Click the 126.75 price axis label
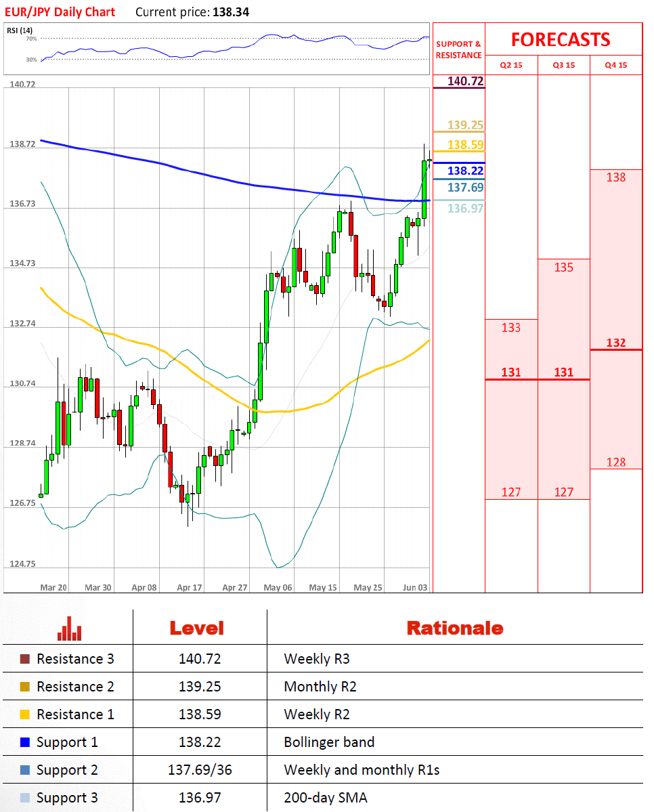The width and height of the screenshot is (654, 812). [x=23, y=503]
